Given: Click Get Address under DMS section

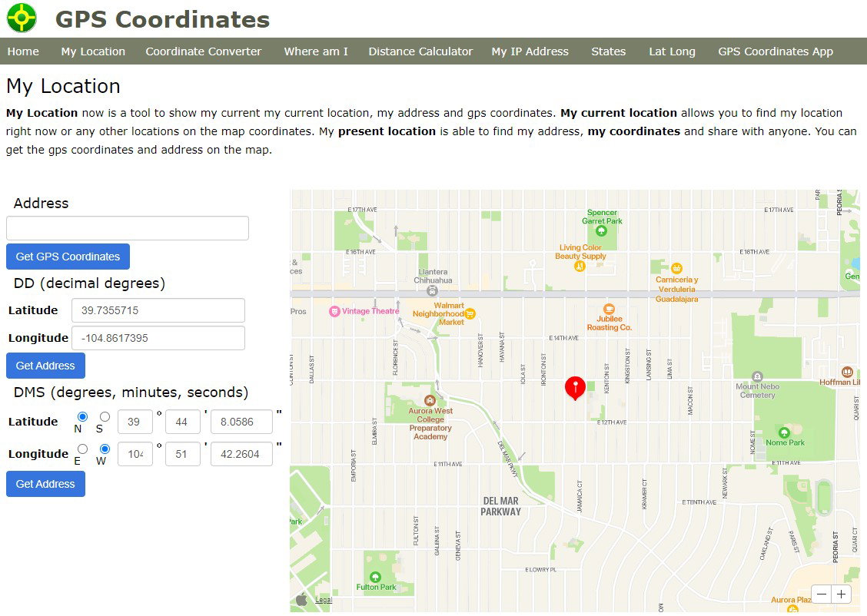Looking at the screenshot, I should 45,484.
